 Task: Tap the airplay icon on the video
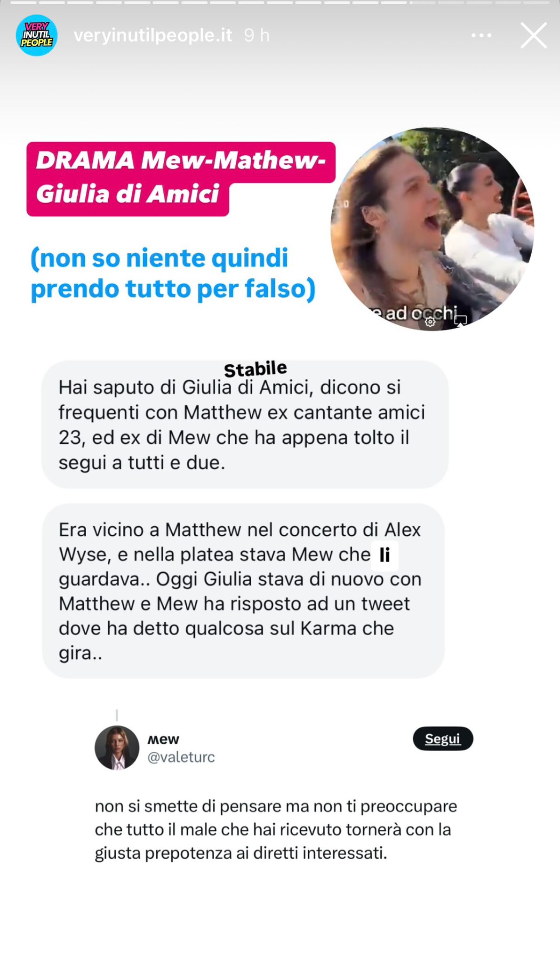[x=460, y=321]
